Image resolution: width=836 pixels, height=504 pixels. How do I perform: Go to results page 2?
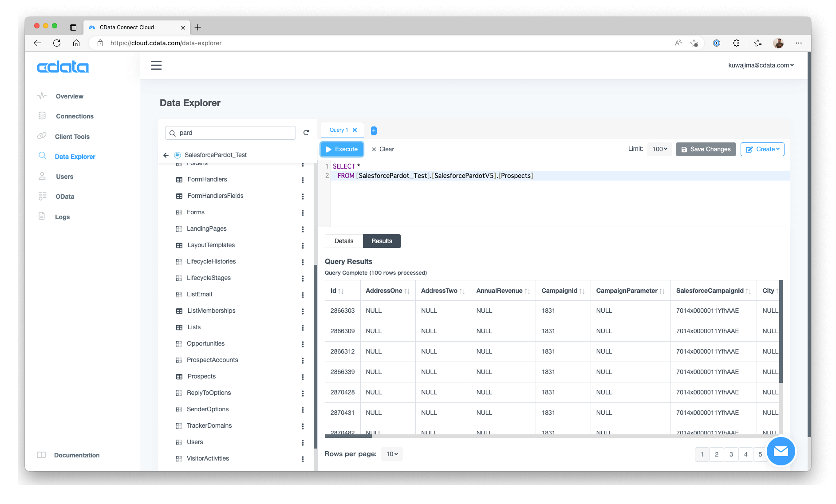pyautogui.click(x=717, y=455)
